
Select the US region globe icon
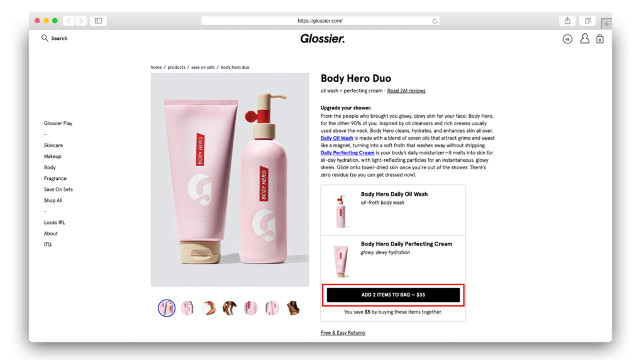(567, 39)
